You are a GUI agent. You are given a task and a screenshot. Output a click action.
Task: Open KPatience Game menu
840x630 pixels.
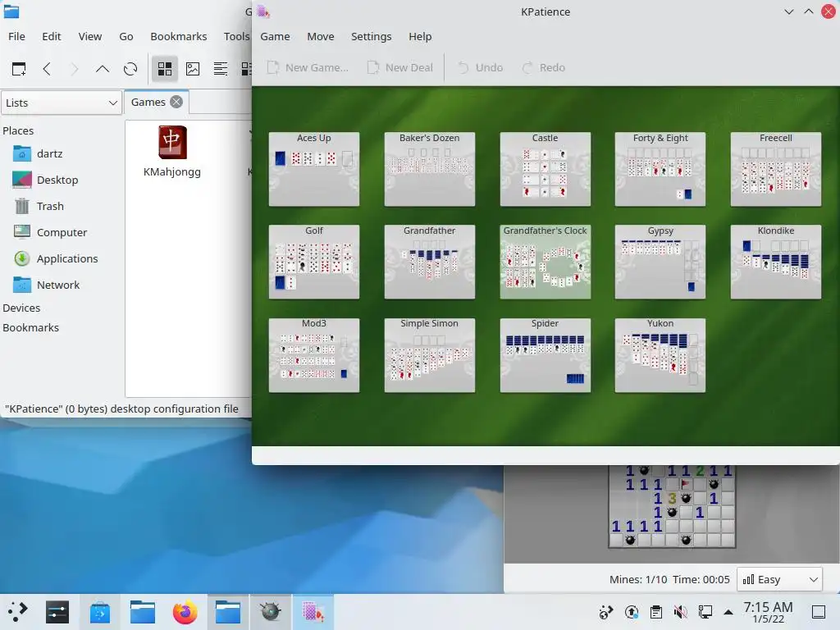(x=275, y=36)
